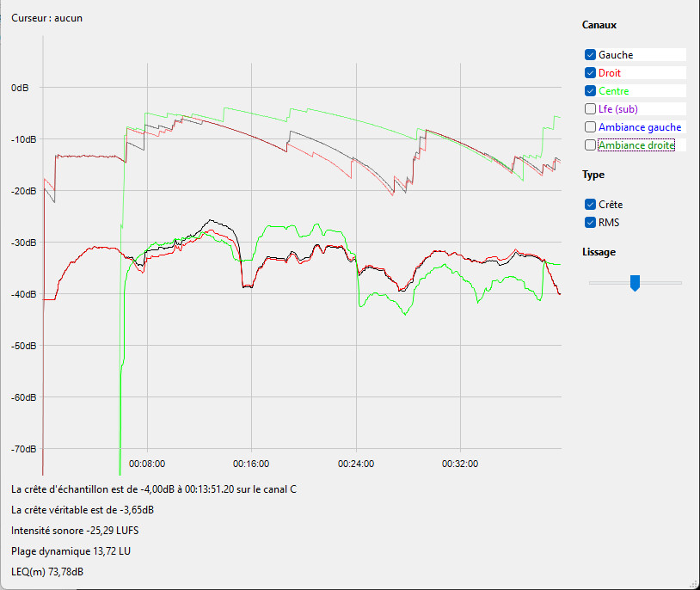
Task: Click 'LEQ(m) 73,78dB' text
Action: tap(47, 572)
